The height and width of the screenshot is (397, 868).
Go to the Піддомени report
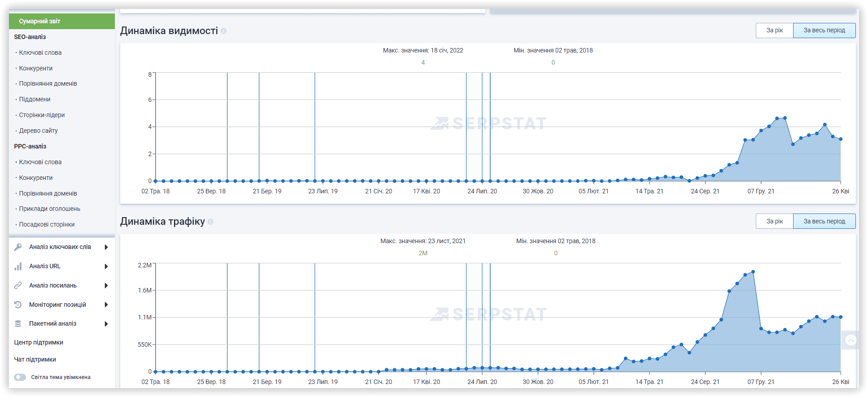tap(35, 99)
